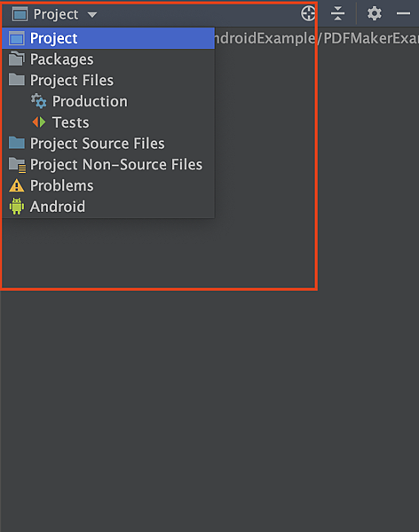Click the Production gears icon
Image resolution: width=419 pixels, height=532 pixels.
[38, 101]
